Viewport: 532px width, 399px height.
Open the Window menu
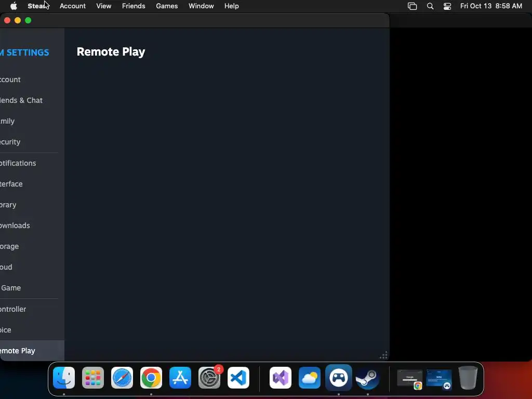[201, 6]
